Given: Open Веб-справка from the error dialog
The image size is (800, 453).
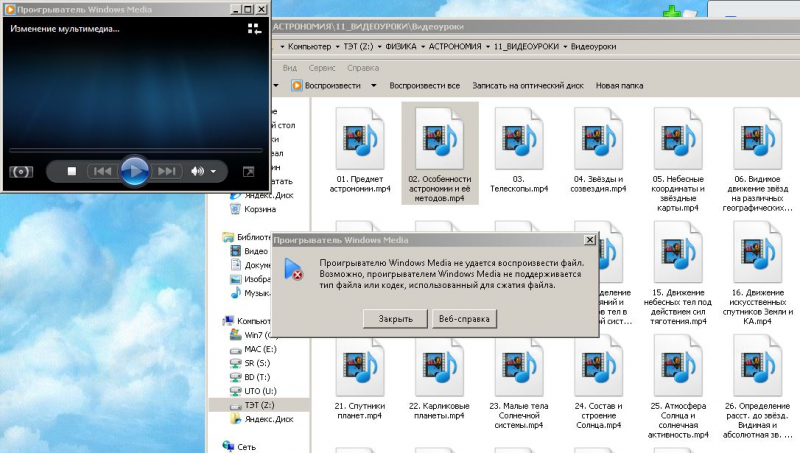Looking at the screenshot, I should pos(463,318).
